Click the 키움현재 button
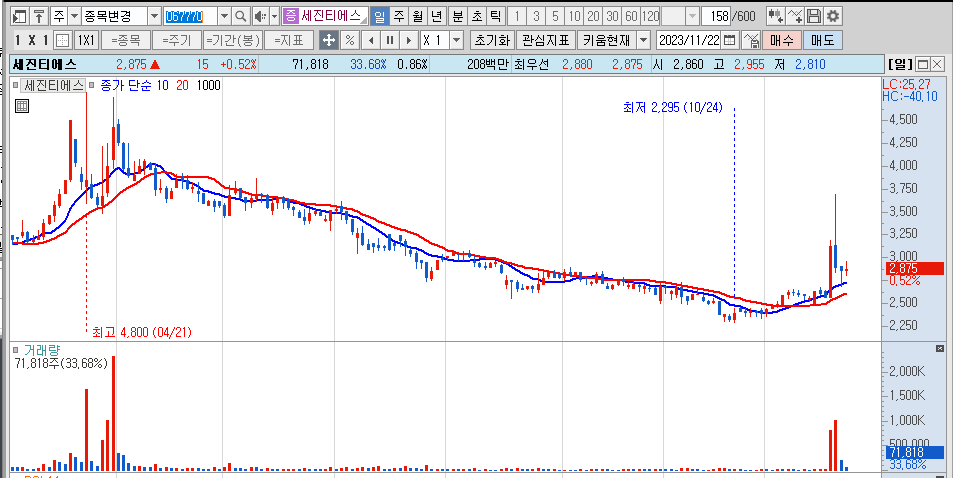Image resolution: width=953 pixels, height=478 pixels. click(606, 41)
